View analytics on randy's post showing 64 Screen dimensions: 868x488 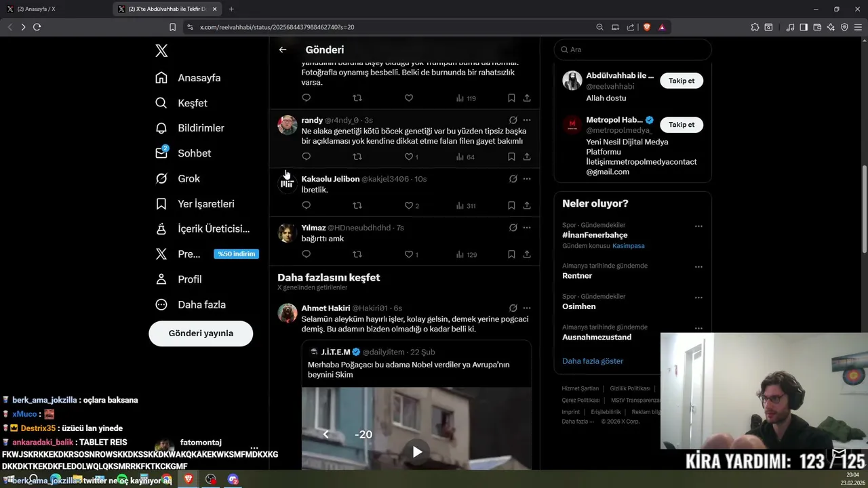[x=465, y=157]
